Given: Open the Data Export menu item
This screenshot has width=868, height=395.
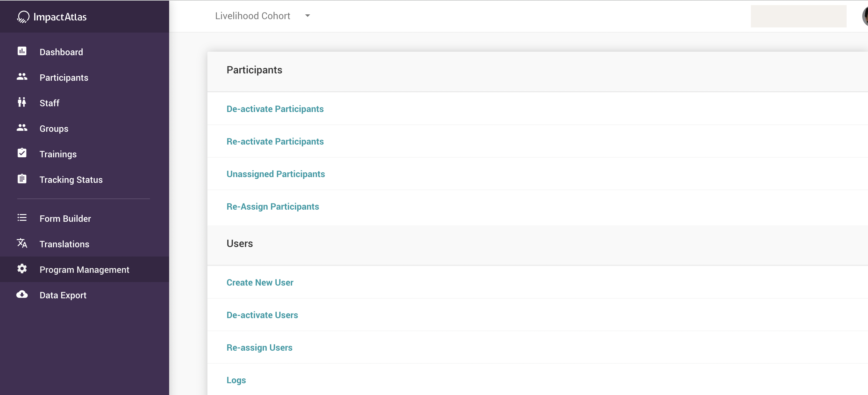Looking at the screenshot, I should click(x=63, y=295).
